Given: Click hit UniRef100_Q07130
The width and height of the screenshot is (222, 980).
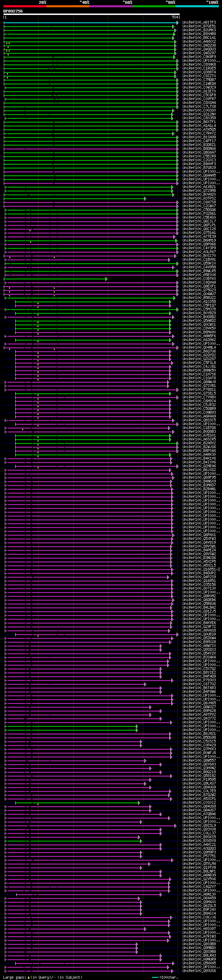Looking at the screenshot, I should [199, 589].
